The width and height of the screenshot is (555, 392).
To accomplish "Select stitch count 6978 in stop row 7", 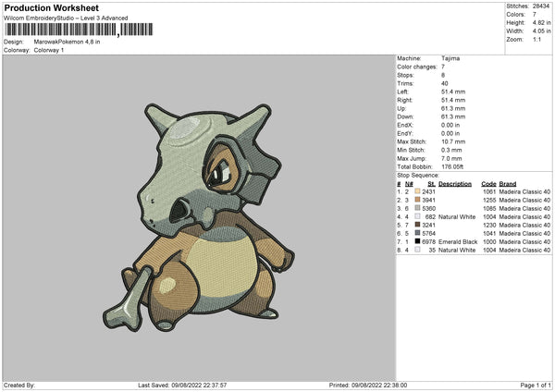I will (x=428, y=241).
